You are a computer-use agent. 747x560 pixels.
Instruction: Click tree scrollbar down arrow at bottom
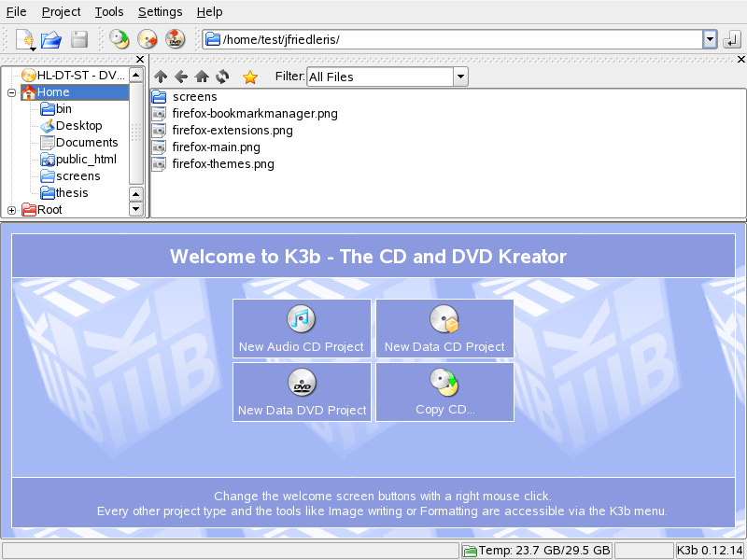[136, 209]
